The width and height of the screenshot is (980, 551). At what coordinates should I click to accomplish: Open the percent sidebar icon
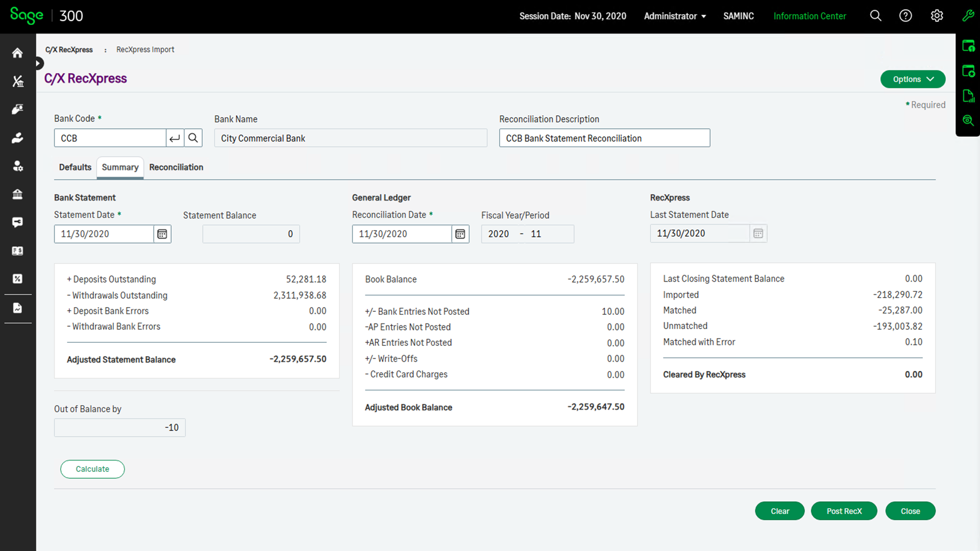tap(17, 279)
